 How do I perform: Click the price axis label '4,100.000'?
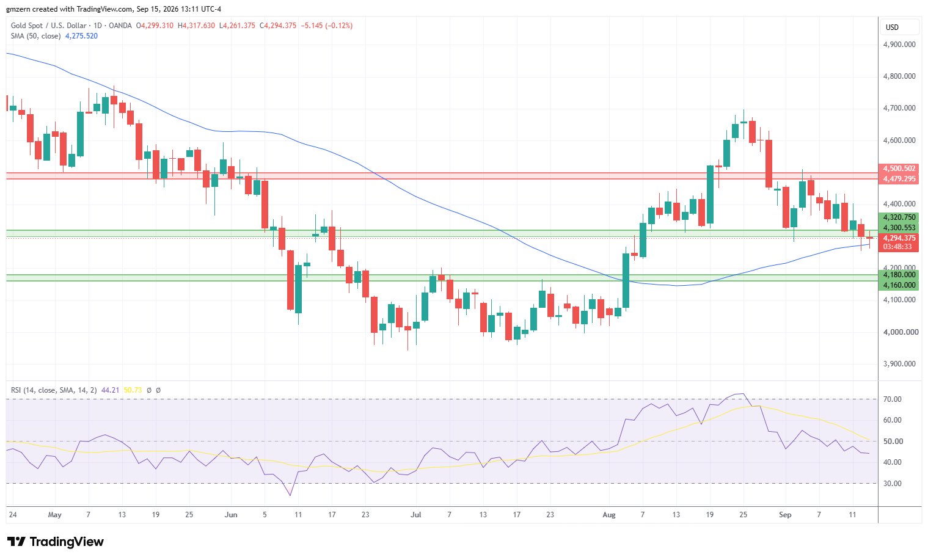[x=899, y=300]
